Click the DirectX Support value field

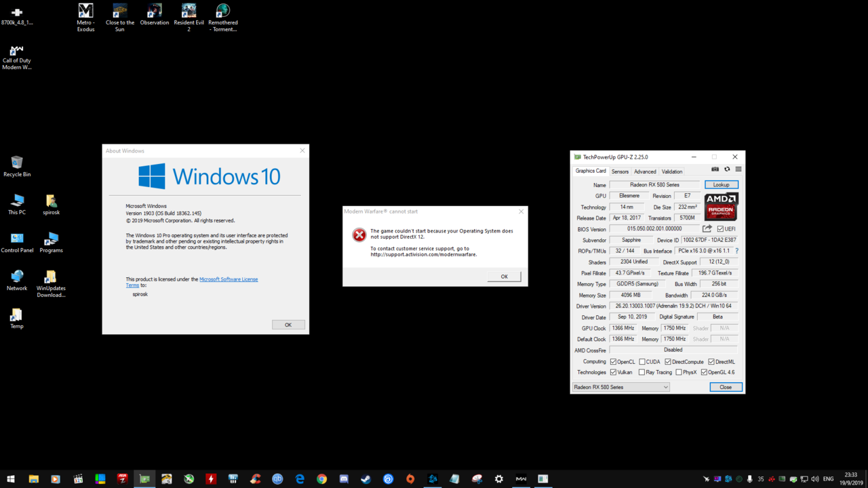(719, 262)
